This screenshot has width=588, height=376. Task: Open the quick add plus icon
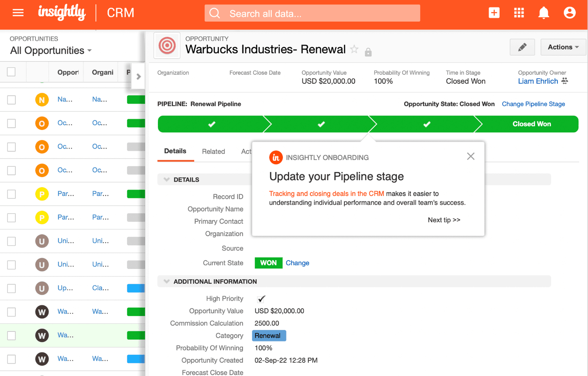[x=494, y=13]
